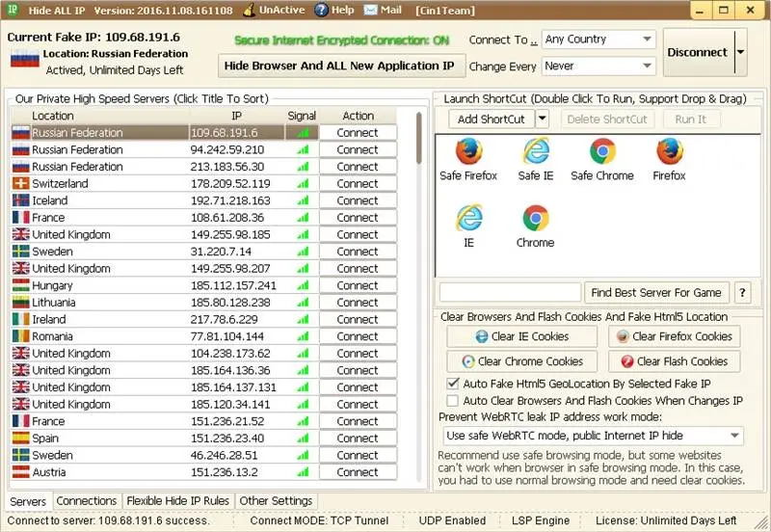Sort servers by IP column header

pyautogui.click(x=237, y=116)
